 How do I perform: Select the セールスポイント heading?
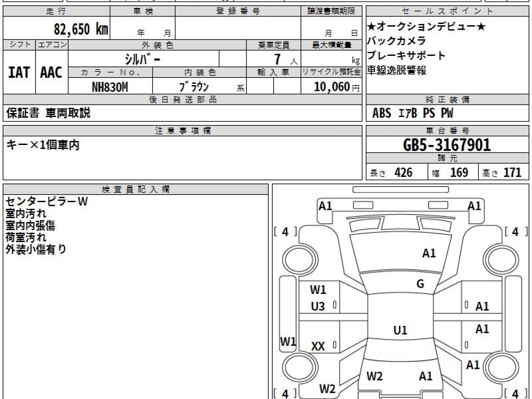pos(447,12)
